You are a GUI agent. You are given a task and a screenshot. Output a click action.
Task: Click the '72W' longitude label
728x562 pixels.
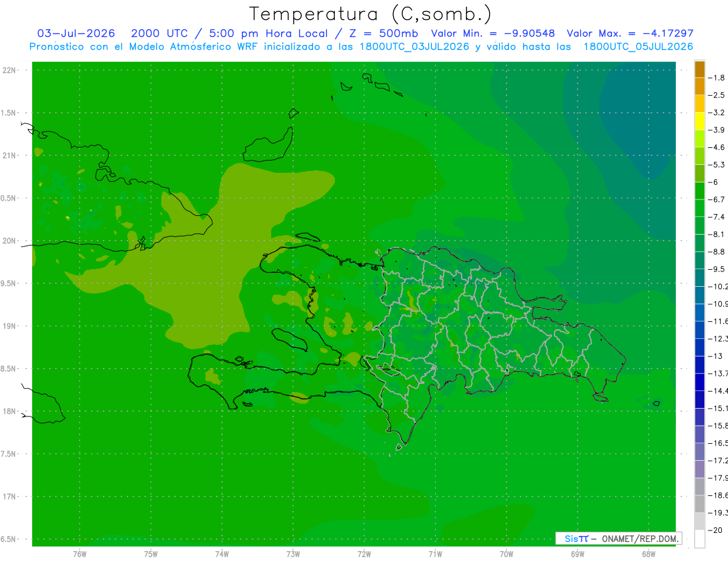click(x=364, y=554)
